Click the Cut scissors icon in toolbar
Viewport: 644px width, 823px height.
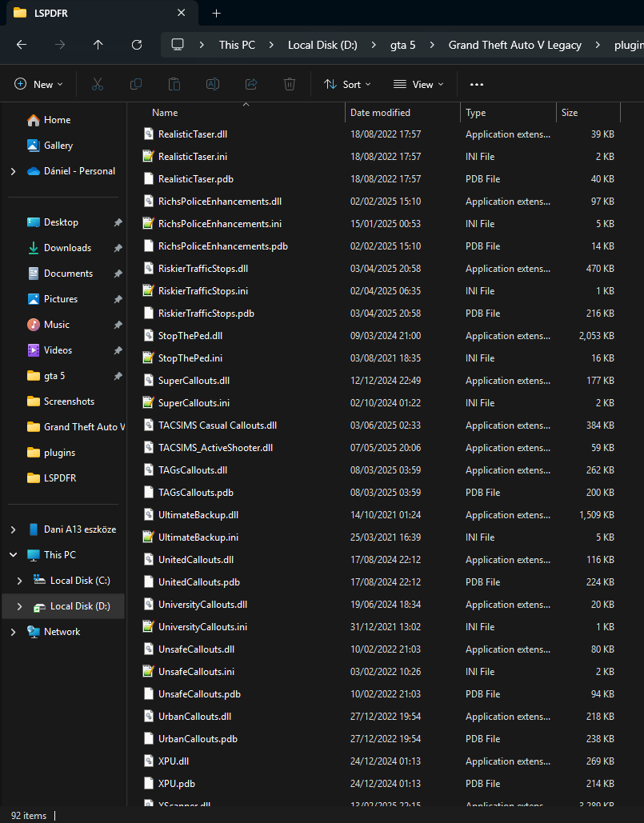(97, 84)
